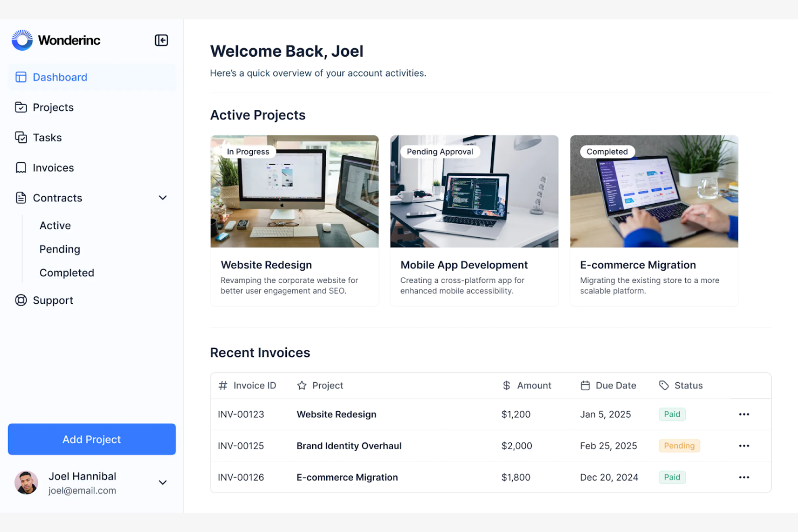Viewport: 798px width, 532px height.
Task: Open the ellipsis menu for INV-00125
Action: [744, 446]
